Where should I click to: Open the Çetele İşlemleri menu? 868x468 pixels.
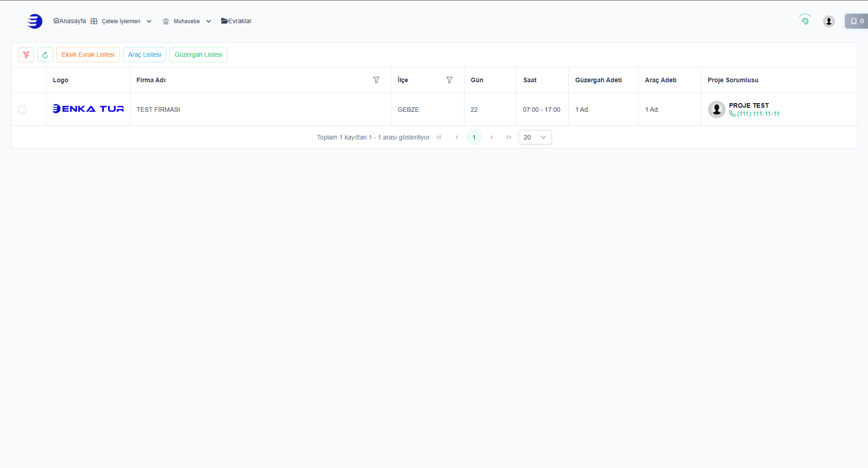point(121,21)
